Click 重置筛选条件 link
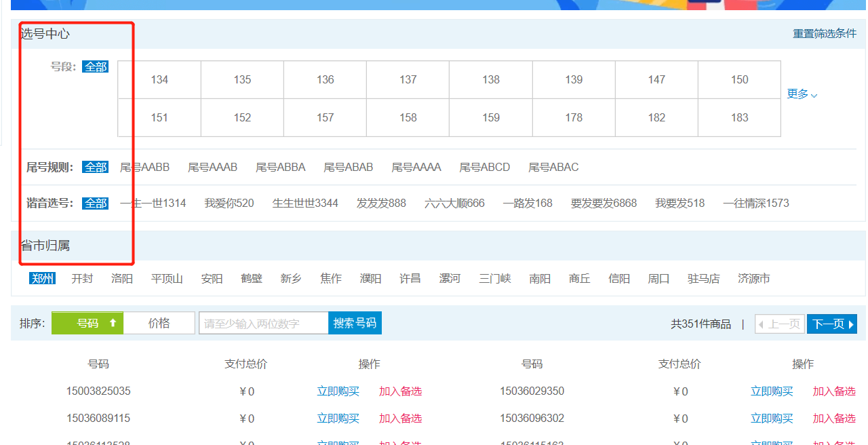Screen dimensions: 868x445 823,32
